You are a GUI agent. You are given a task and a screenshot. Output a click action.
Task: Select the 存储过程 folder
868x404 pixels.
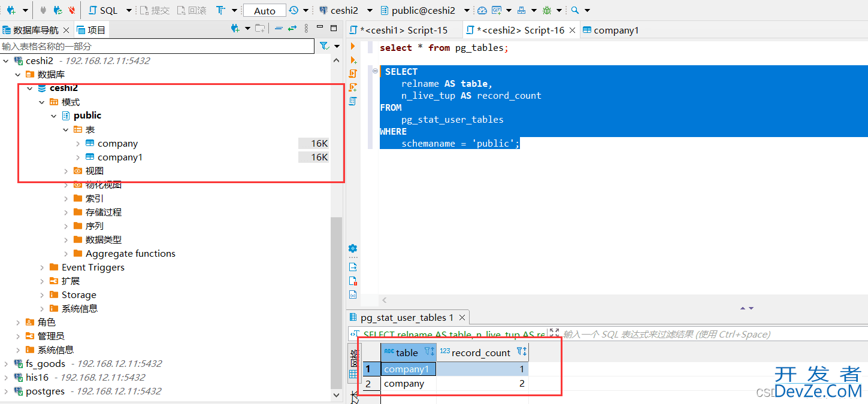[x=104, y=212]
